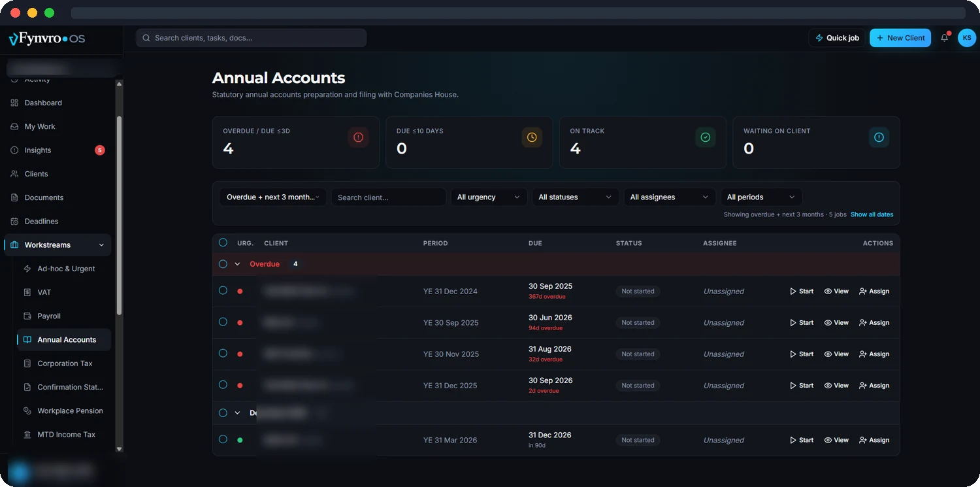980x487 pixels.
Task: Select the YE 30 Nov 2025 row checkbox
Action: point(223,353)
